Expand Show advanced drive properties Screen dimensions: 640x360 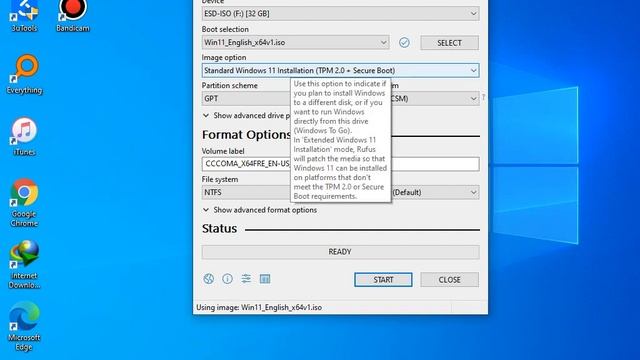[246, 116]
